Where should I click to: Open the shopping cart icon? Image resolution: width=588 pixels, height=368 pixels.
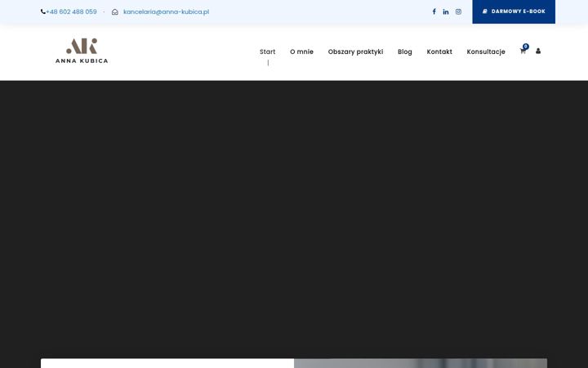[x=523, y=51]
